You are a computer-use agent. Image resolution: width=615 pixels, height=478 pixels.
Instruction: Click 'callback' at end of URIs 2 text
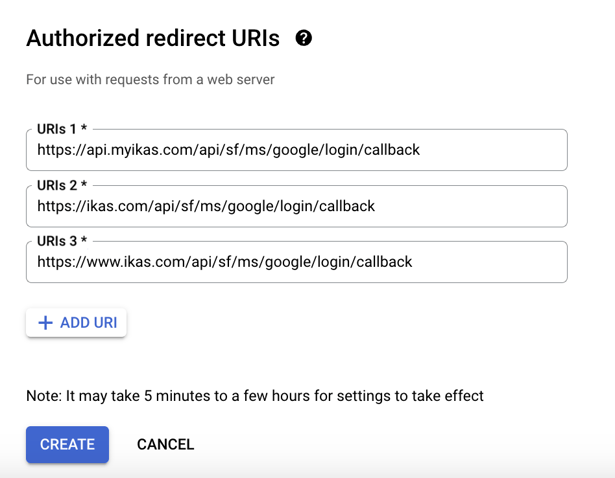coord(347,206)
